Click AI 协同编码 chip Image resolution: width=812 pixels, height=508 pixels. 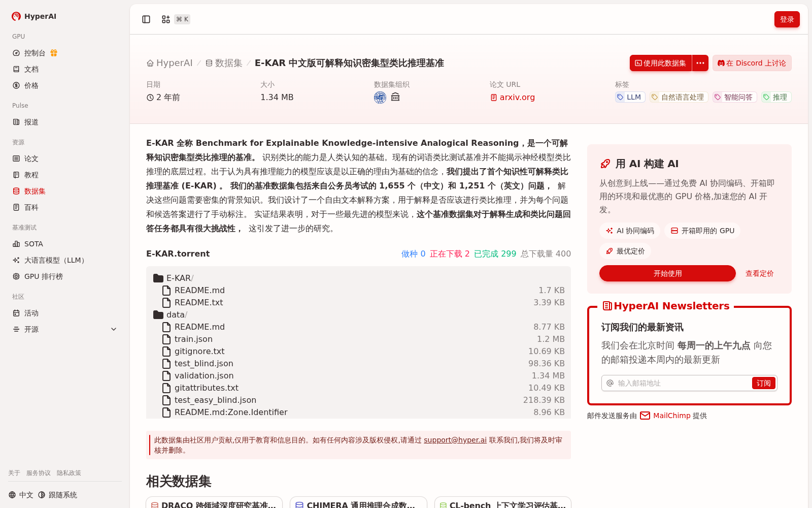click(630, 231)
